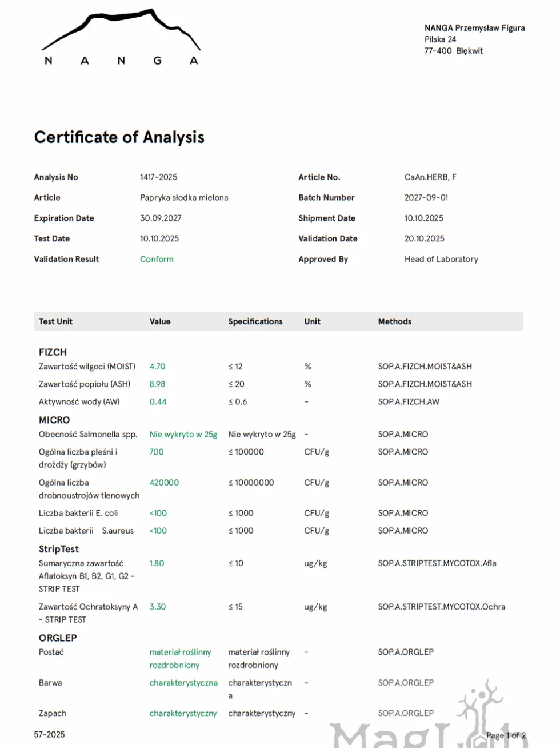
Task: Click the "MICRO" section heading
Action: [54, 420]
